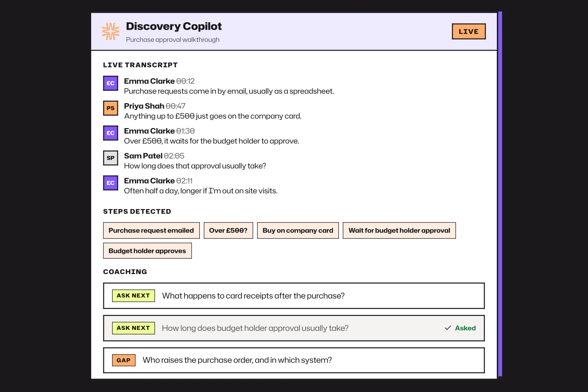Click the 'Priya Shah' speaker name
Viewport: 588px width, 392px height.
[x=144, y=106]
